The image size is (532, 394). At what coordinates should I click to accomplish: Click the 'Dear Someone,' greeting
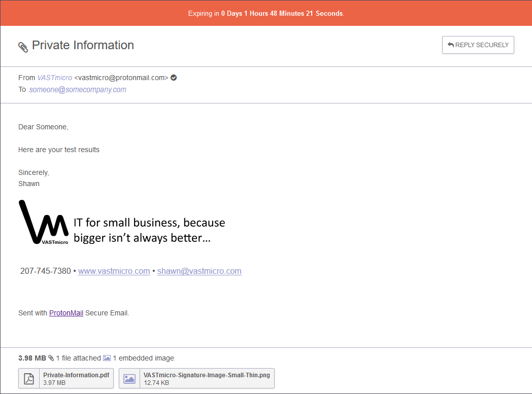pos(43,127)
